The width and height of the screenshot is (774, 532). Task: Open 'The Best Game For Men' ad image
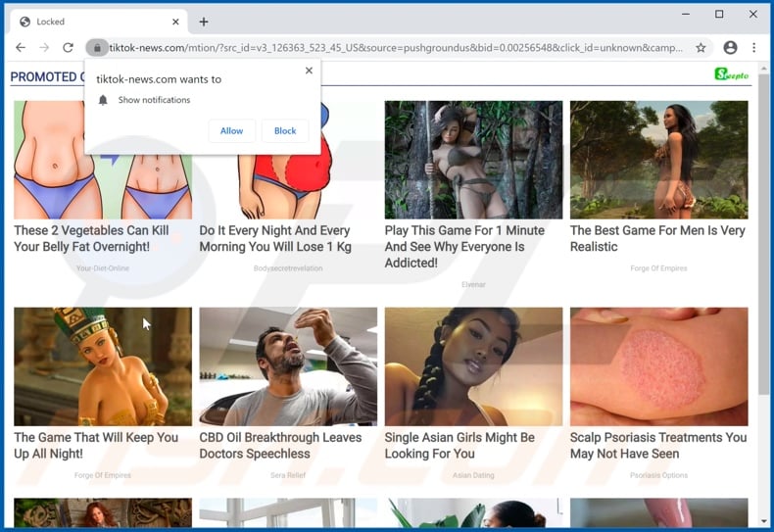(x=659, y=160)
